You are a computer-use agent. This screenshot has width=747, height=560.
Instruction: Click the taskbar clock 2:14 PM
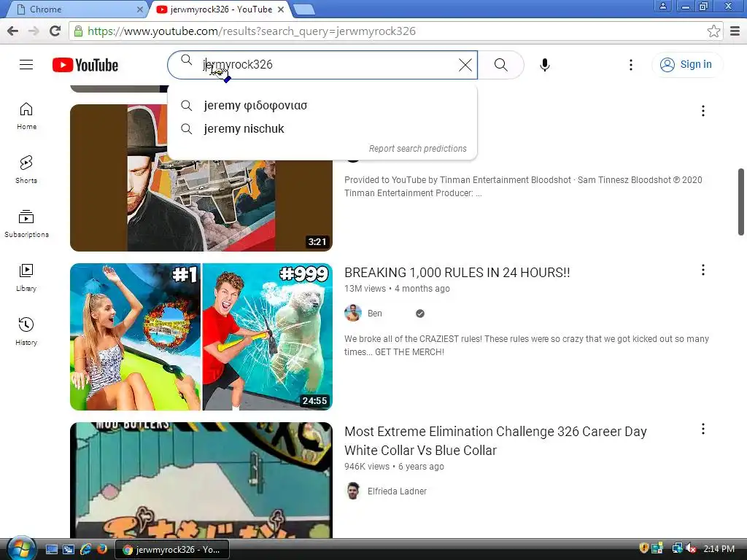tap(719, 549)
